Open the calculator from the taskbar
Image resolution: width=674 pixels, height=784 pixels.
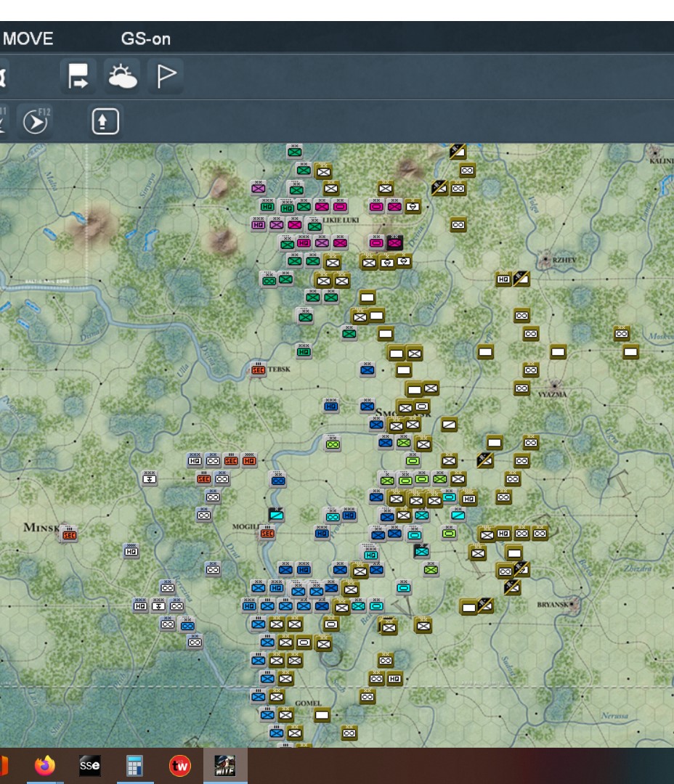134,766
